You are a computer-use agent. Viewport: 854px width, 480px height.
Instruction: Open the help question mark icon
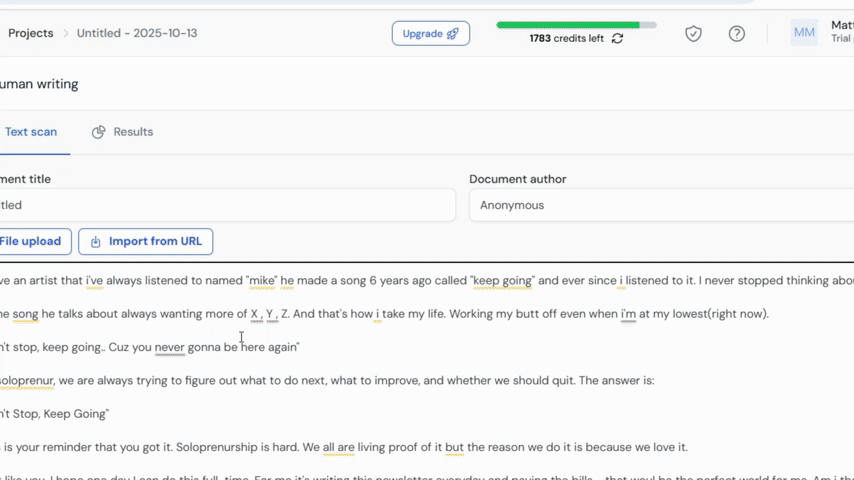(737, 34)
